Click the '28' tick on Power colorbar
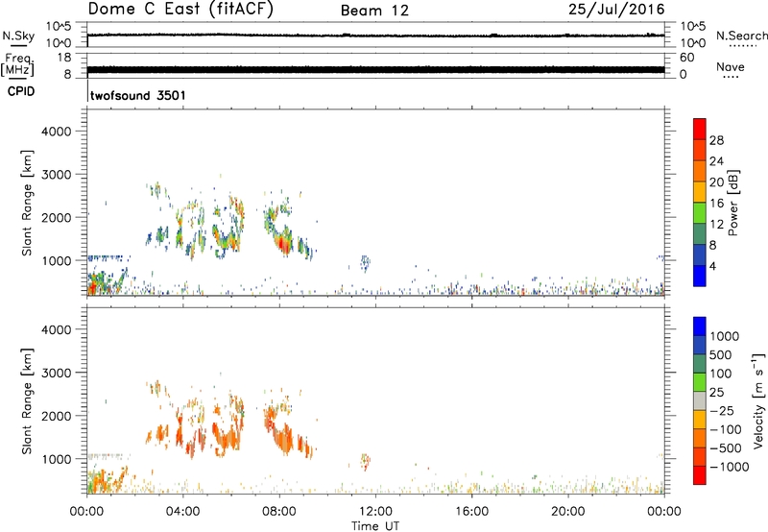 pos(716,140)
